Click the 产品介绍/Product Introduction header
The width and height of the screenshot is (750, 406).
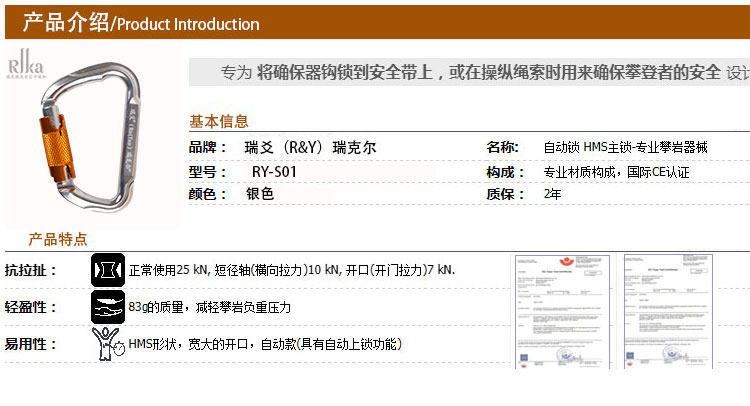[141, 22]
